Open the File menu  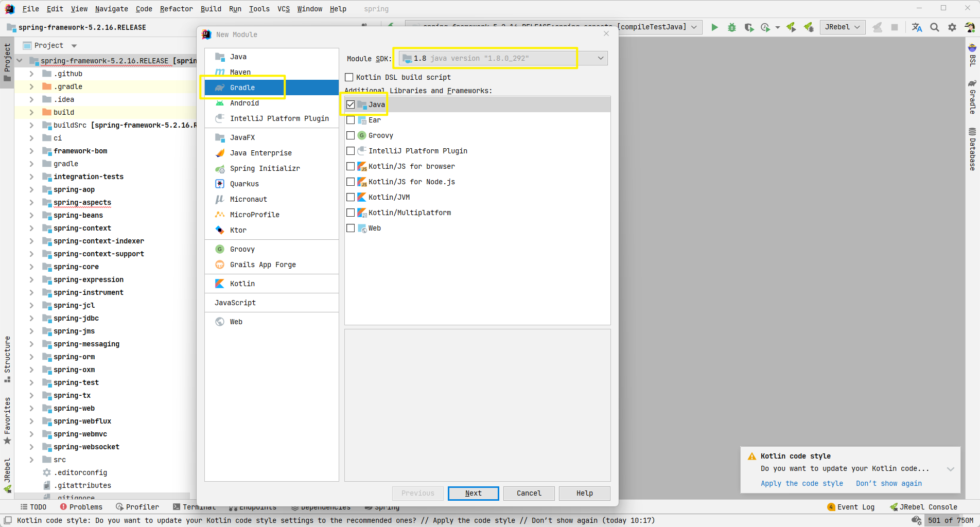31,9
